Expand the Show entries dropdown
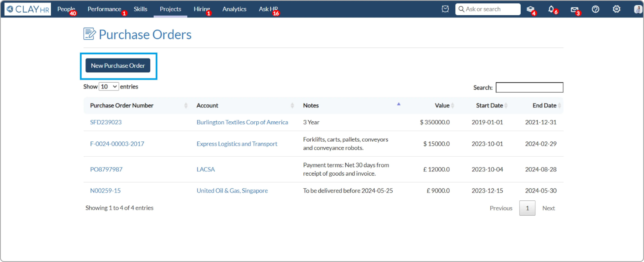 109,87
